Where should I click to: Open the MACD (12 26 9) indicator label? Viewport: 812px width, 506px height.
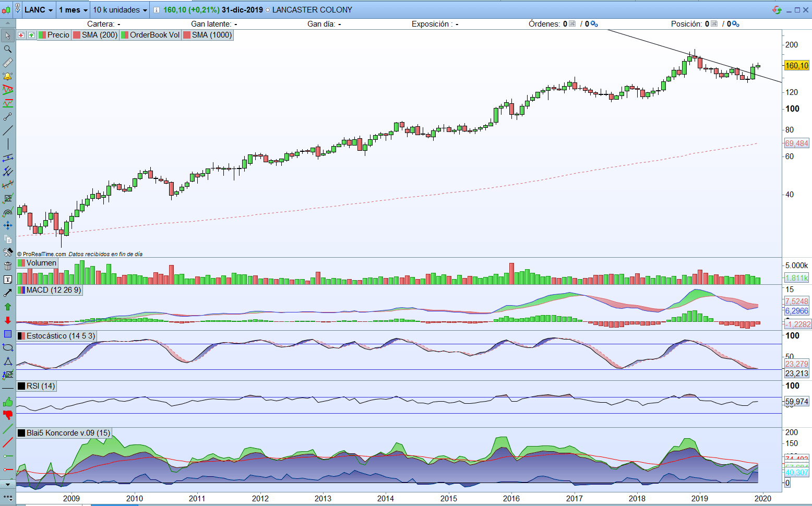point(50,290)
